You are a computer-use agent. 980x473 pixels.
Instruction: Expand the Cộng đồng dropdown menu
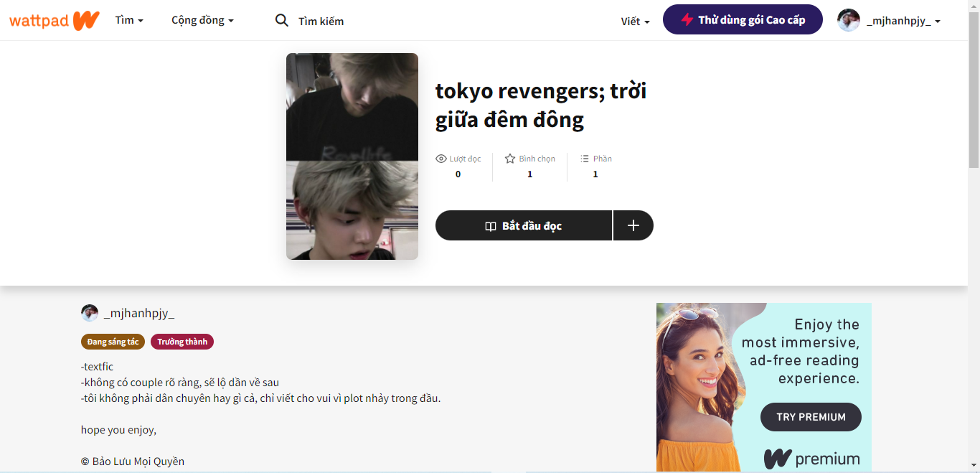pos(202,21)
